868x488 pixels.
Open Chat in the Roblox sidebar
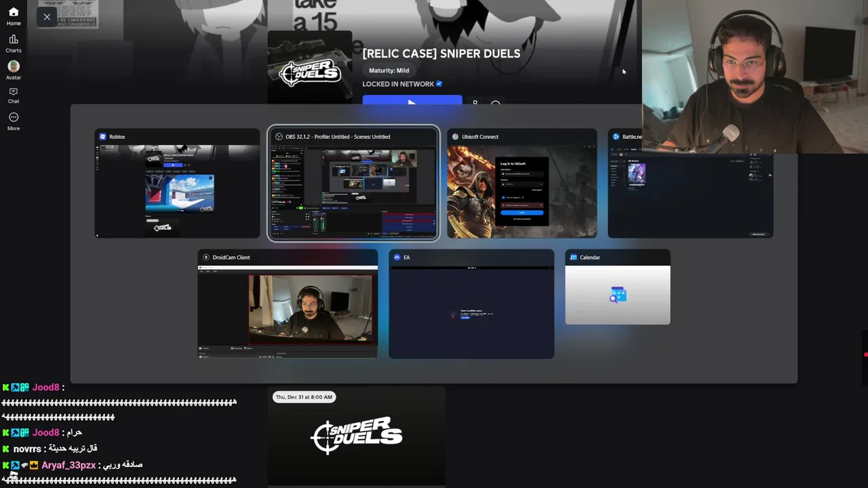14,96
